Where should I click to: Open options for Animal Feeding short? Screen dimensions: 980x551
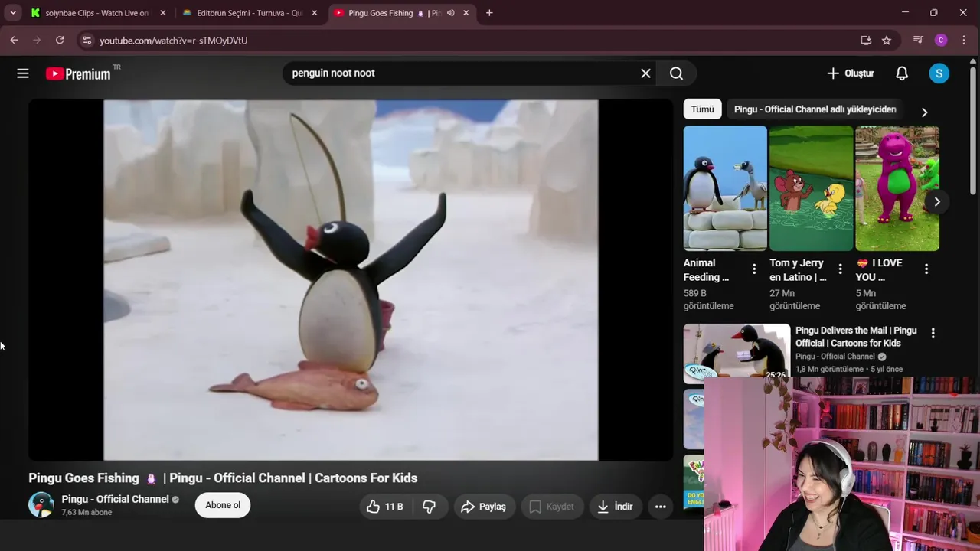[x=754, y=269]
